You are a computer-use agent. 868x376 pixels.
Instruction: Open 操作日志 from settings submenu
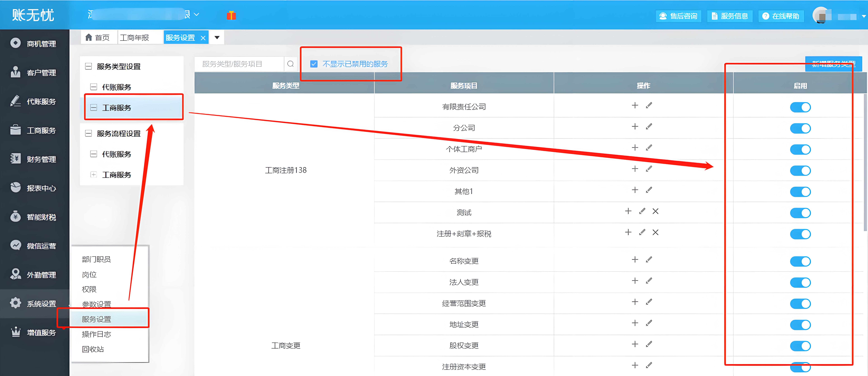point(96,334)
